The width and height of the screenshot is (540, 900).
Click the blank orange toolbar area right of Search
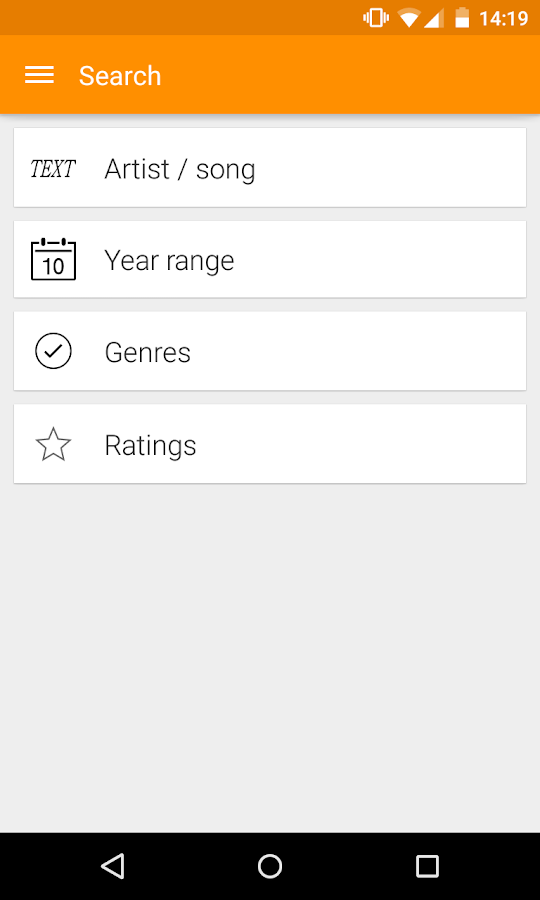point(350,75)
